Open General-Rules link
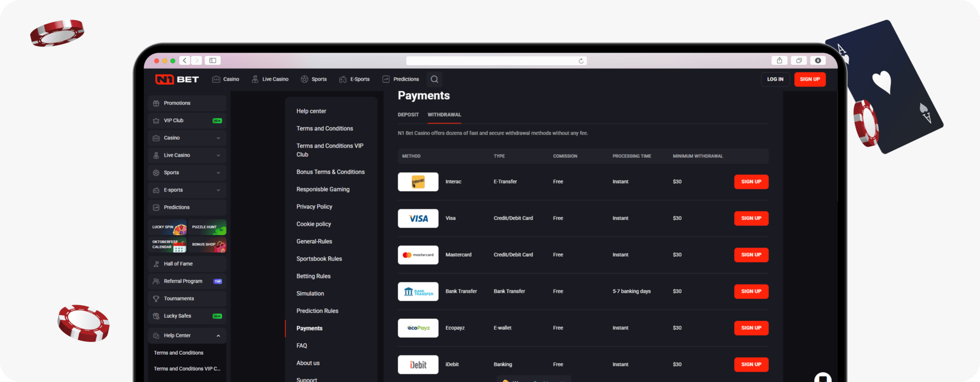Screen dimensions: 980x382 click(314, 242)
